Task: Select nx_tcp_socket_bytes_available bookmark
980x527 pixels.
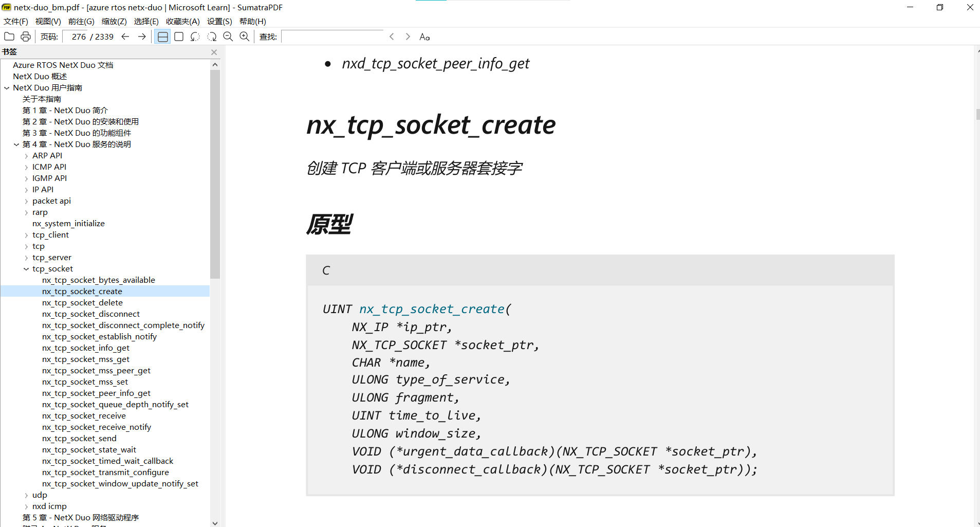Action: coord(99,280)
